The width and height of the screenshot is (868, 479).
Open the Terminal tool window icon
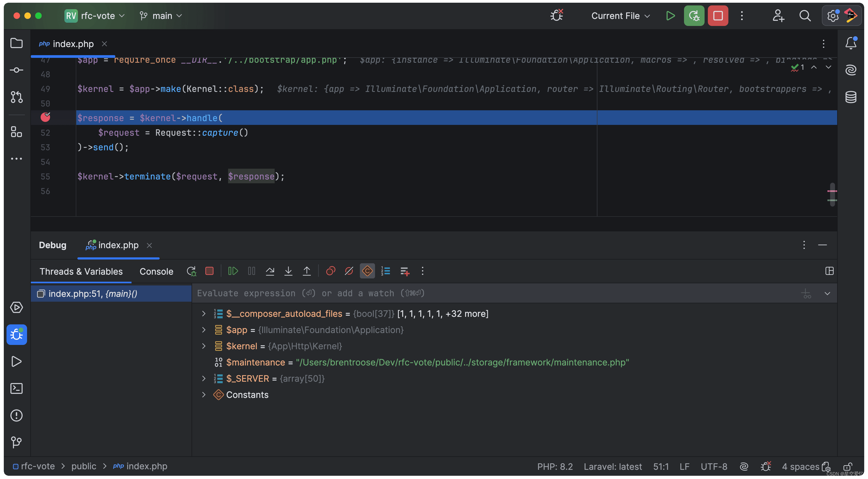pos(16,388)
